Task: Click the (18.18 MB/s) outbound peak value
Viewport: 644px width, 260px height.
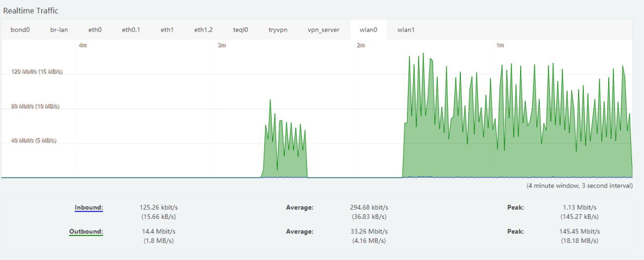Action: pos(580,241)
